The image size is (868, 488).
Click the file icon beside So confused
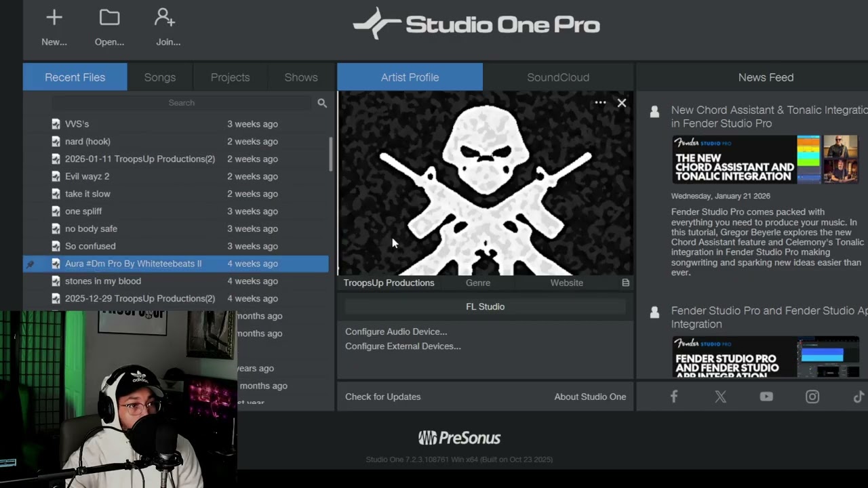[56, 246]
